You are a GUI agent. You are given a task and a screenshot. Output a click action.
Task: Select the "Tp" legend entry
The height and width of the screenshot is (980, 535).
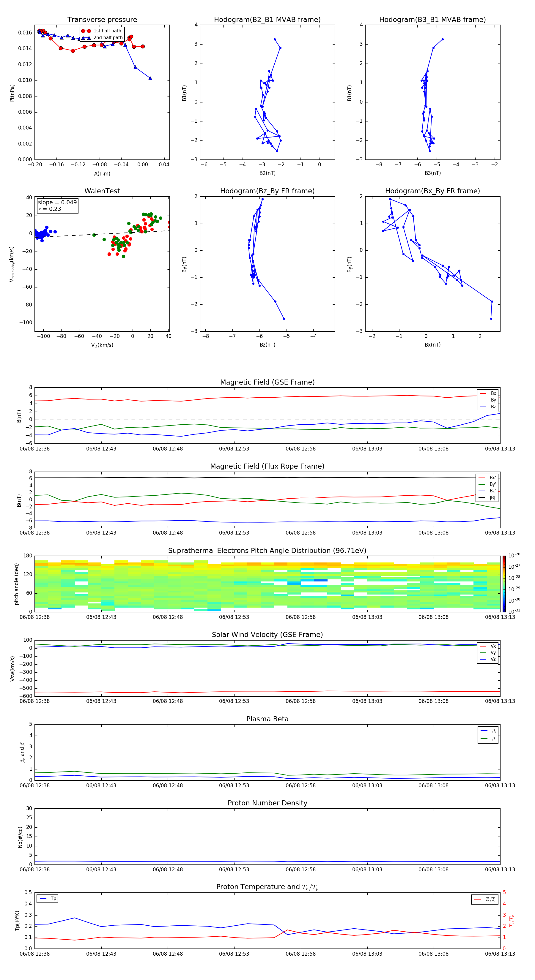coord(47,899)
